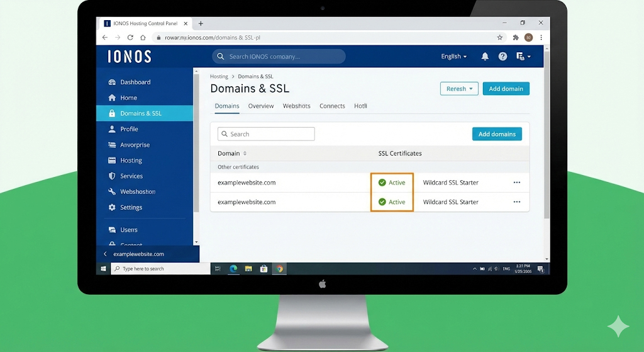
Task: Show hidden system tray icons
Action: pos(475,268)
